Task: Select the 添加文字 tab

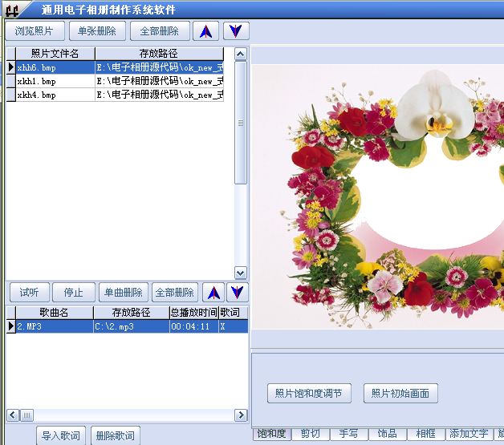Action: click(469, 434)
